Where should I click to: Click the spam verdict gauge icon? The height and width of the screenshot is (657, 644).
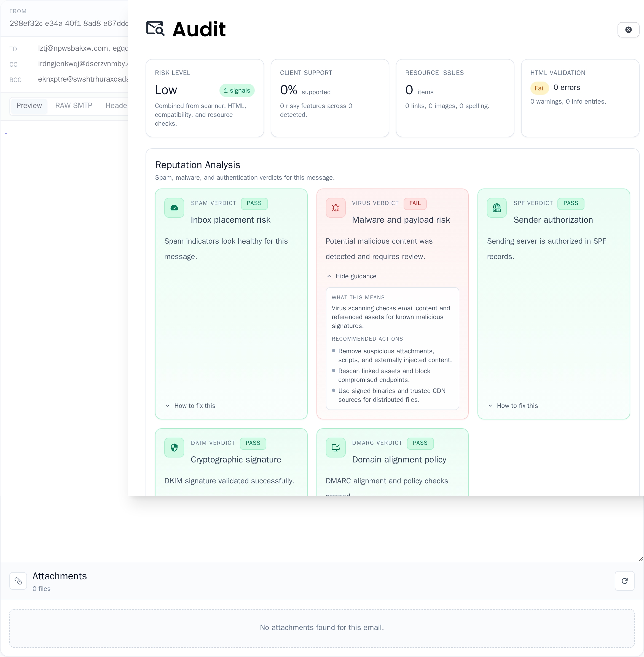click(174, 208)
